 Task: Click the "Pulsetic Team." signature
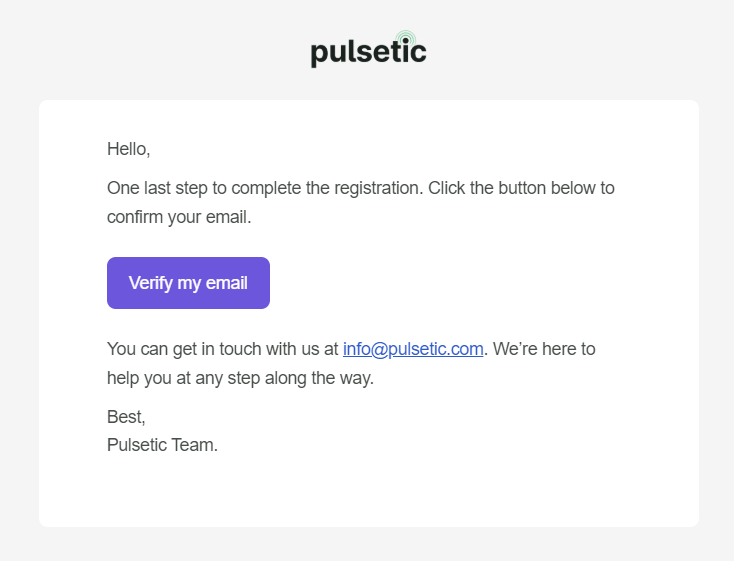click(162, 445)
